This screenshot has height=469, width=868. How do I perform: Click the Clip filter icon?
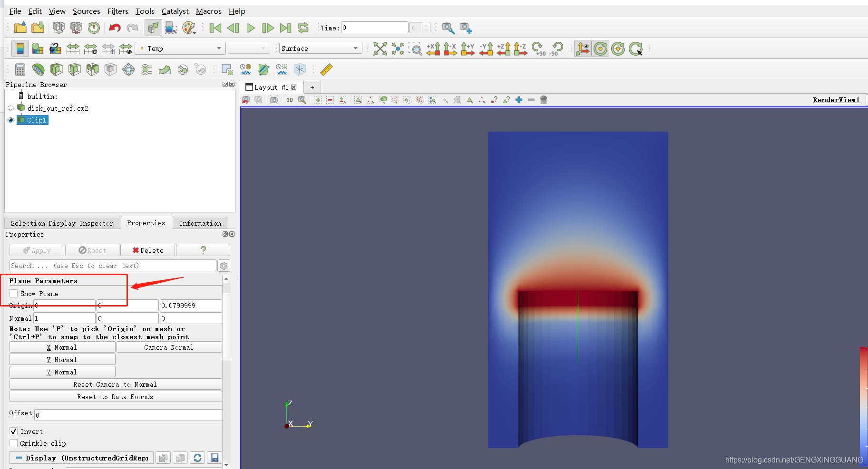pyautogui.click(x=57, y=70)
